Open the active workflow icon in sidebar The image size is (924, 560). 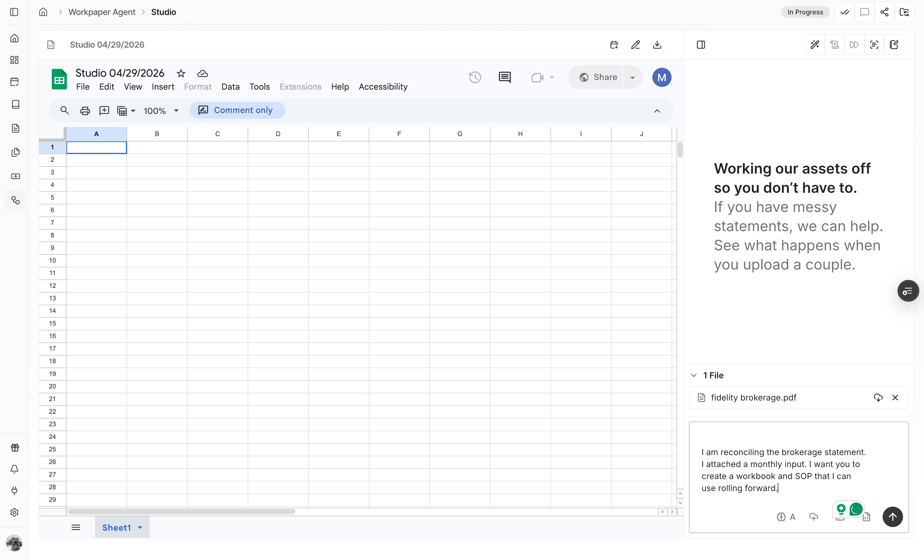(15, 200)
